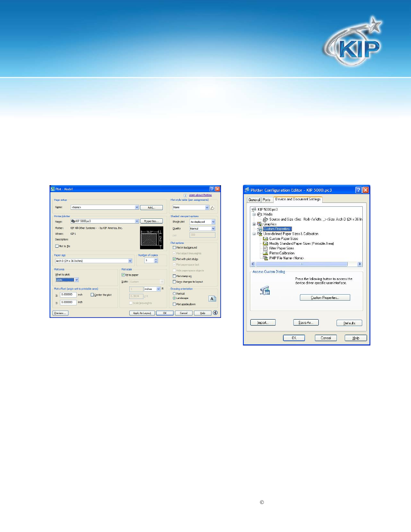Check Save changes to layout
411x532 pixels.
174,282
